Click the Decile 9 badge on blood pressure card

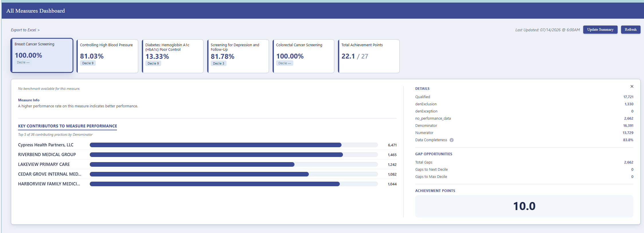[x=88, y=63]
